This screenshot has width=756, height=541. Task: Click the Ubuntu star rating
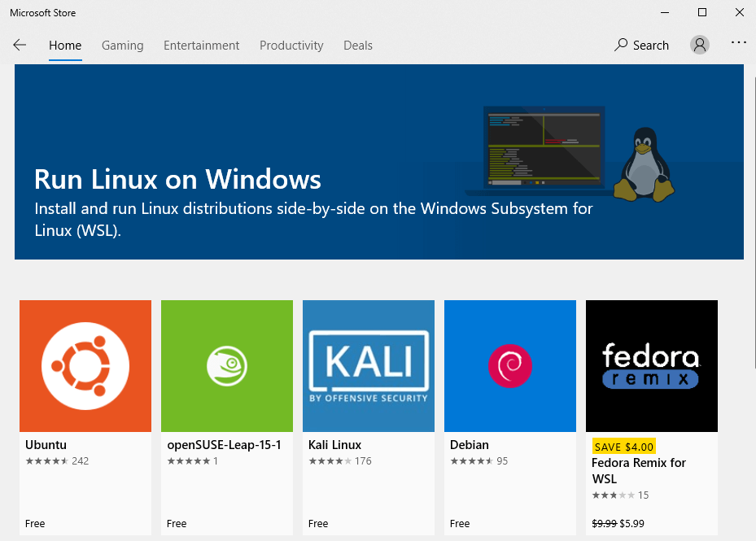click(46, 461)
